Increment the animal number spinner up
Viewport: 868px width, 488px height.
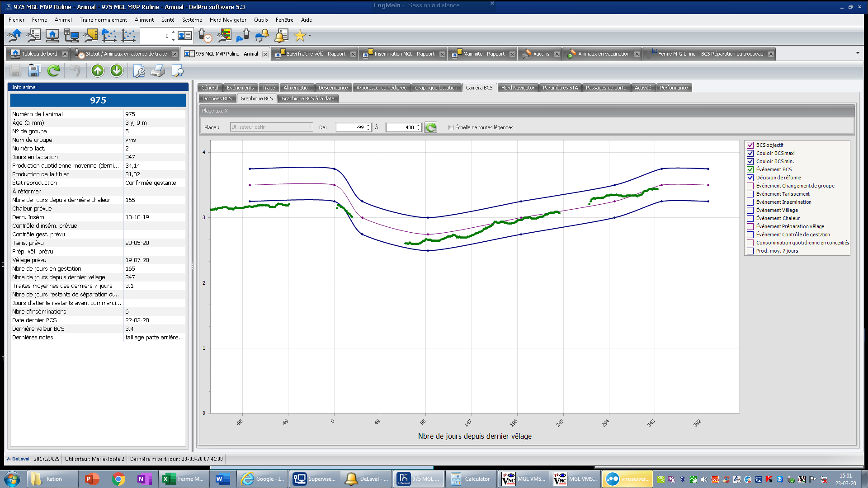pyautogui.click(x=173, y=33)
